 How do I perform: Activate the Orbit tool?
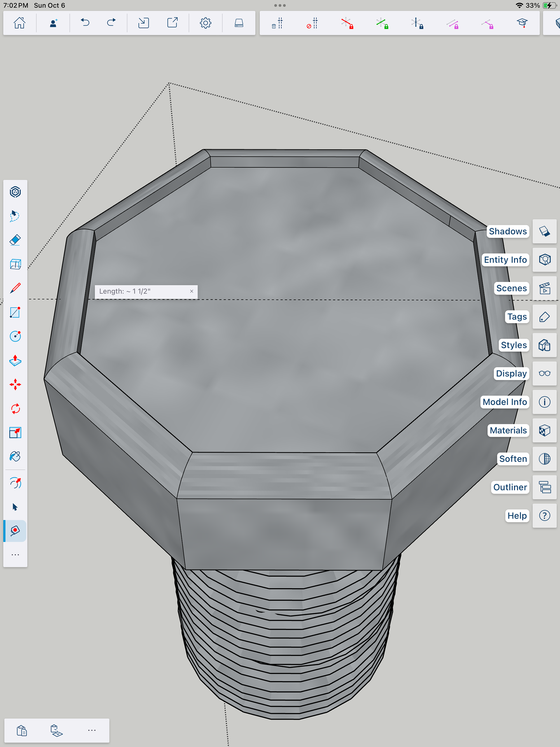pos(15,483)
